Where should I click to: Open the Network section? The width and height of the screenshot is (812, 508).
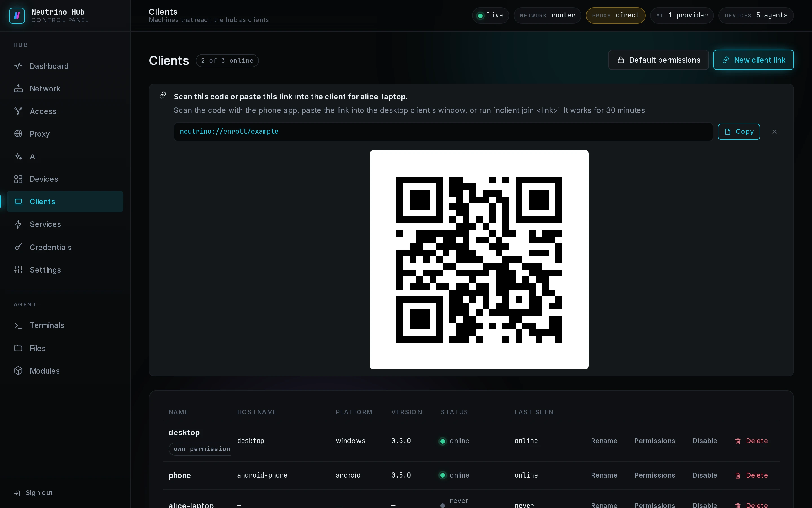(x=65, y=89)
